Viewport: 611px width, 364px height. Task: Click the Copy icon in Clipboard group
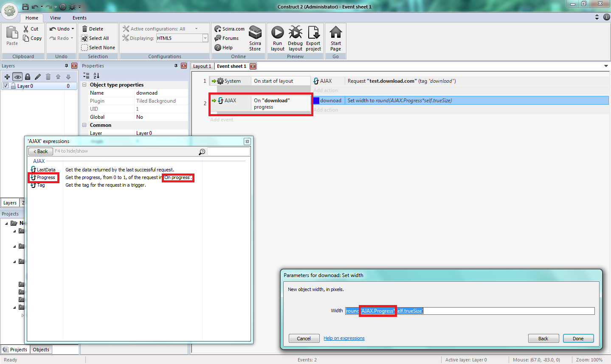click(x=26, y=38)
